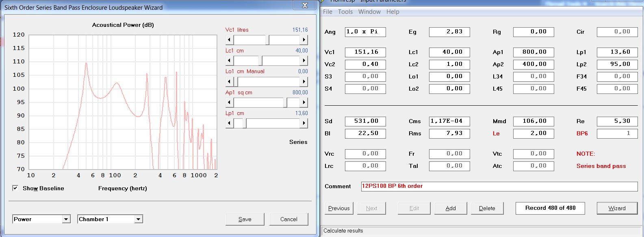Toggle the Show Baseline checkbox
The height and width of the screenshot is (237, 644).
pyautogui.click(x=15, y=188)
